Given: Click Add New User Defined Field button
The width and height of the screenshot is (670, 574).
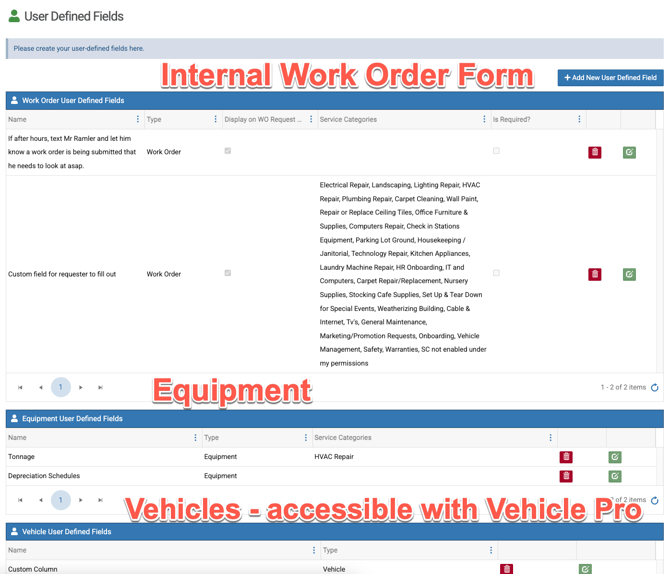Looking at the screenshot, I should click(610, 77).
